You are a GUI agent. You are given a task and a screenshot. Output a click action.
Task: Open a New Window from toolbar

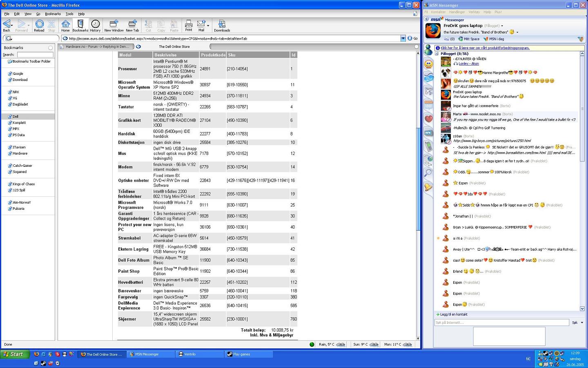[x=114, y=25]
